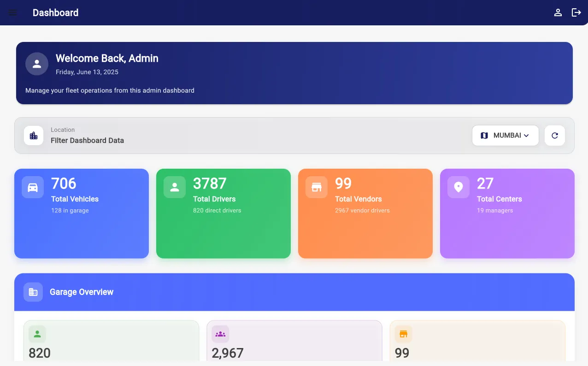The height and width of the screenshot is (366, 588).
Task: Click the Garage Overview building icon
Action: (33, 292)
